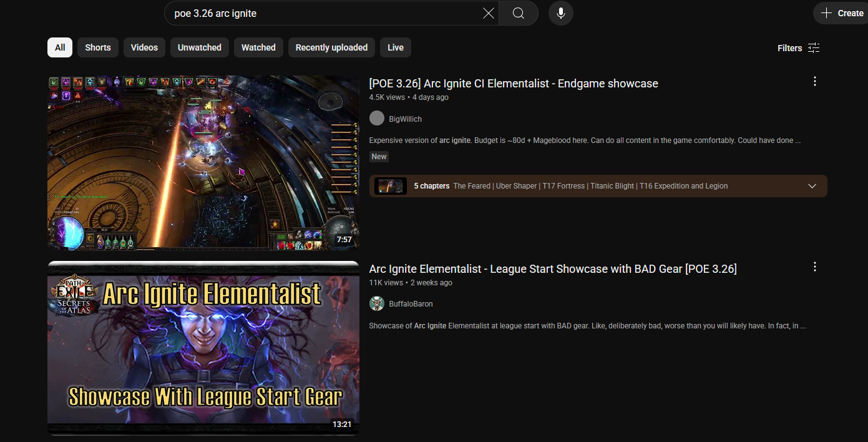The width and height of the screenshot is (868, 442).
Task: Click the chapters preview thumbnail
Action: pos(391,186)
